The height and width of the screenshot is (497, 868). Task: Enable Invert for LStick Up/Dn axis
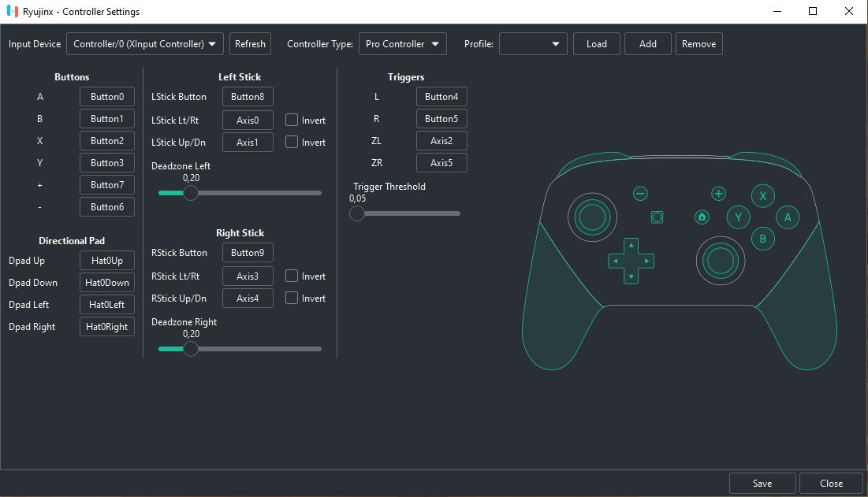tap(290, 142)
